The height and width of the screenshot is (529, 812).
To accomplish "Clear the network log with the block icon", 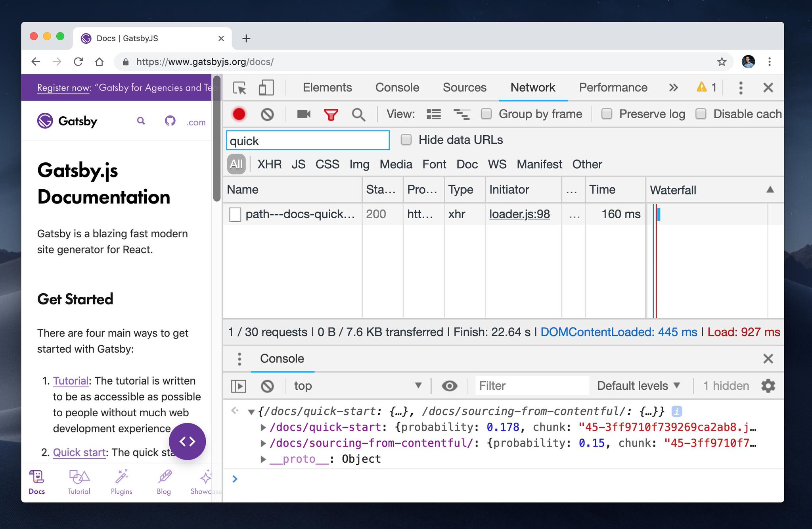I will click(x=267, y=114).
